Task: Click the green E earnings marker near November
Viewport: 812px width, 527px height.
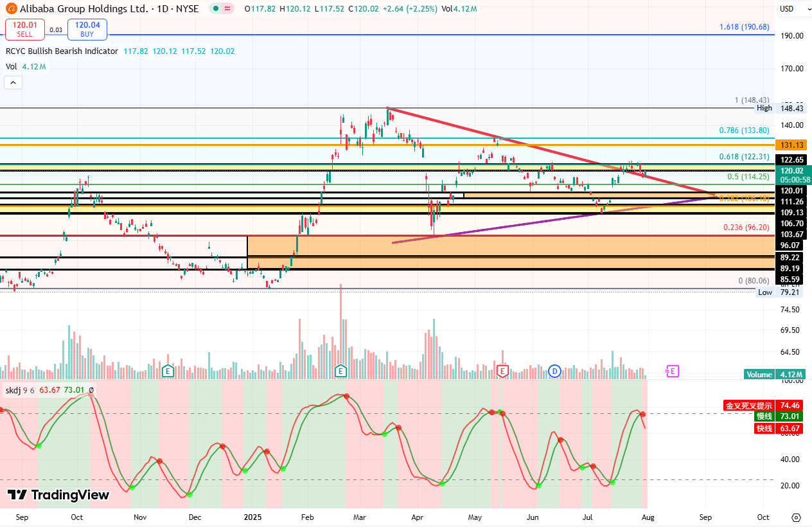Action: (x=168, y=371)
